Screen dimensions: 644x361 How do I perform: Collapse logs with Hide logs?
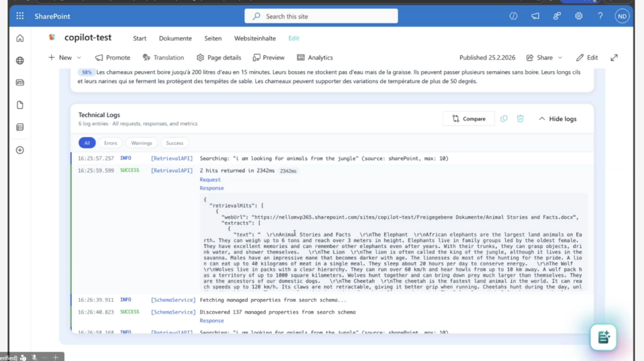(x=557, y=119)
